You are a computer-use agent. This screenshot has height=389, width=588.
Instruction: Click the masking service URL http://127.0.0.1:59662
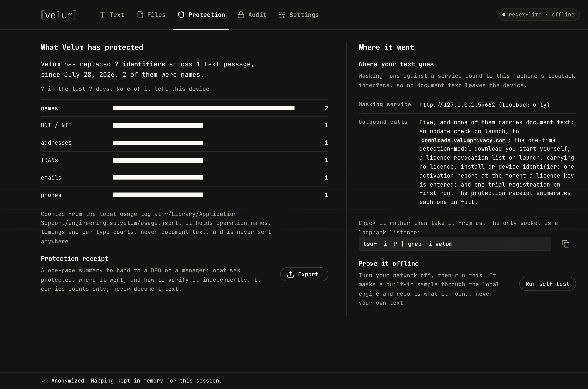(x=457, y=105)
